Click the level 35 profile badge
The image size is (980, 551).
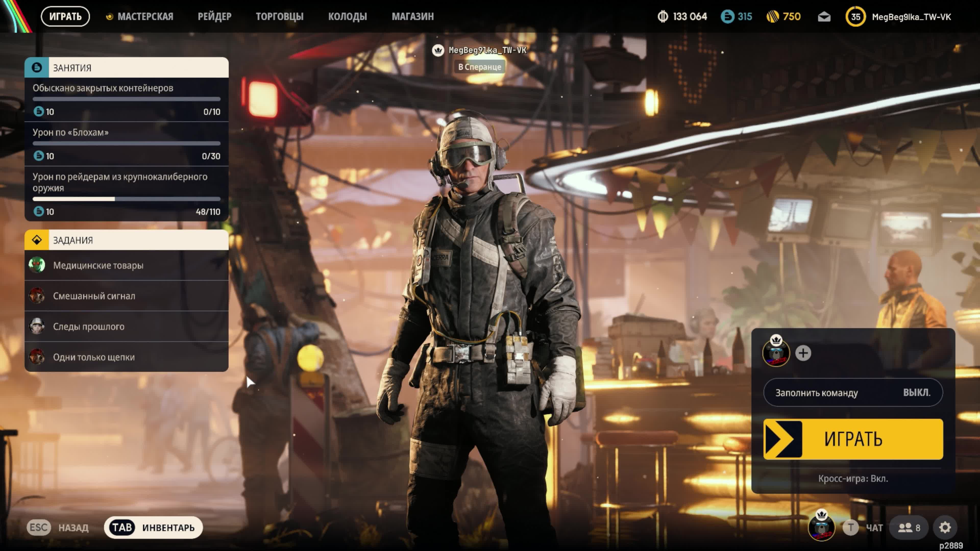855,17
